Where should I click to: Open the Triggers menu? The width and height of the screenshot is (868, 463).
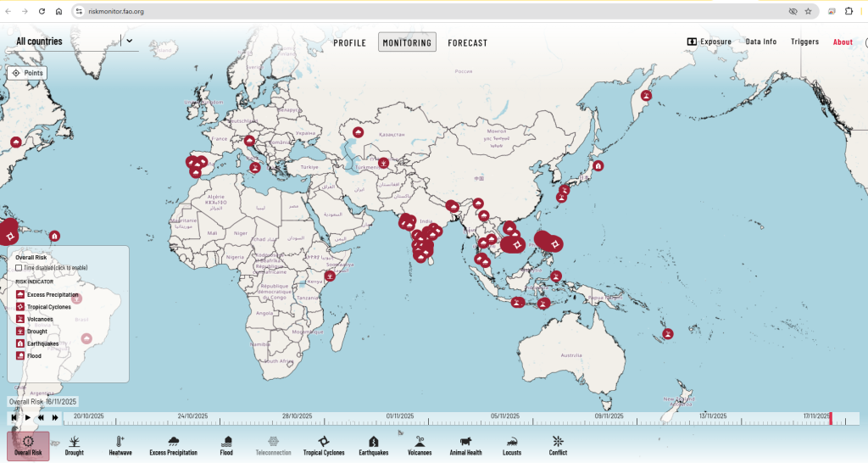click(804, 42)
